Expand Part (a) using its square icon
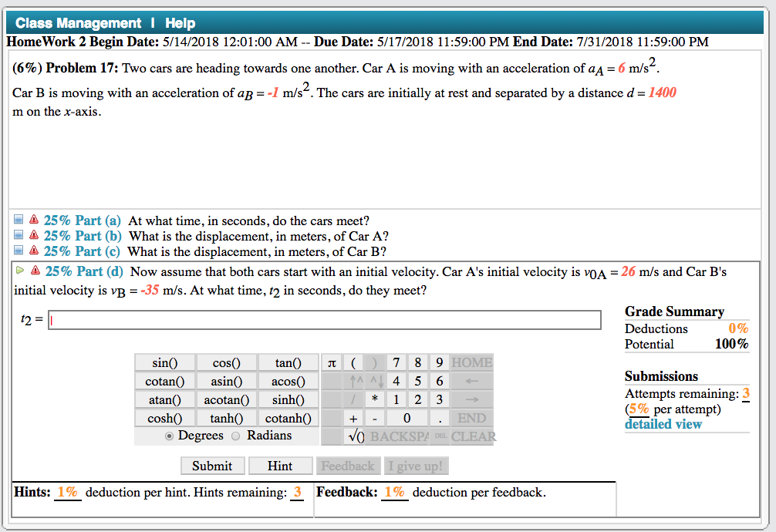This screenshot has height=532, width=776. click(19, 220)
